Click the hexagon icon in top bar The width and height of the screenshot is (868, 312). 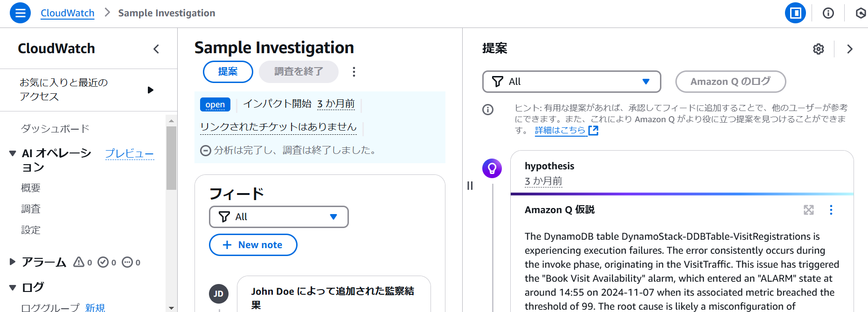click(x=861, y=13)
